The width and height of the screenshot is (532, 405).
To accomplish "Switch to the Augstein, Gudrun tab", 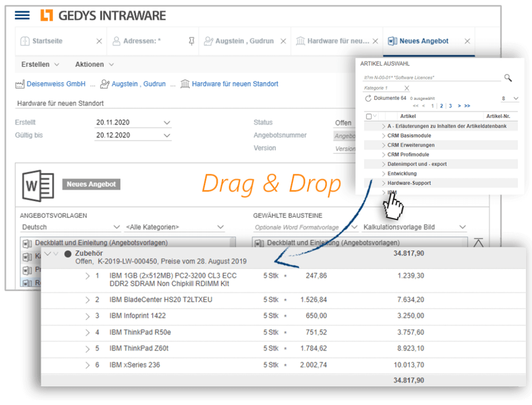I will (244, 41).
